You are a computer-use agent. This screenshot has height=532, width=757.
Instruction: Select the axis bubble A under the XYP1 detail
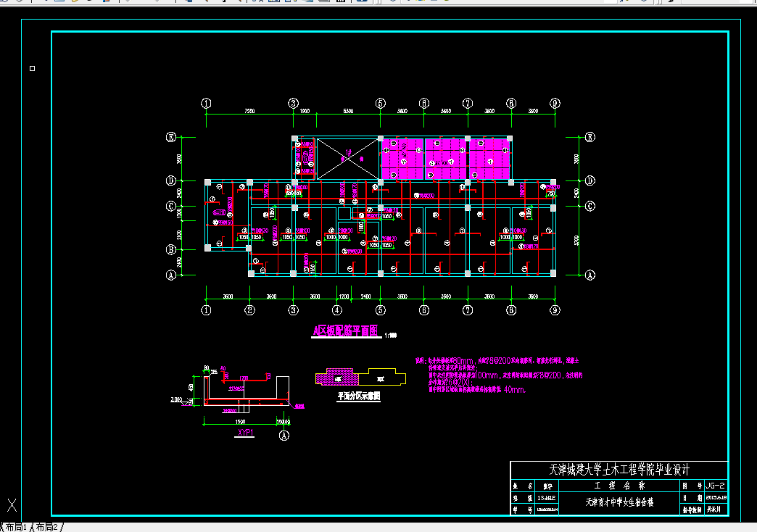[x=284, y=436]
